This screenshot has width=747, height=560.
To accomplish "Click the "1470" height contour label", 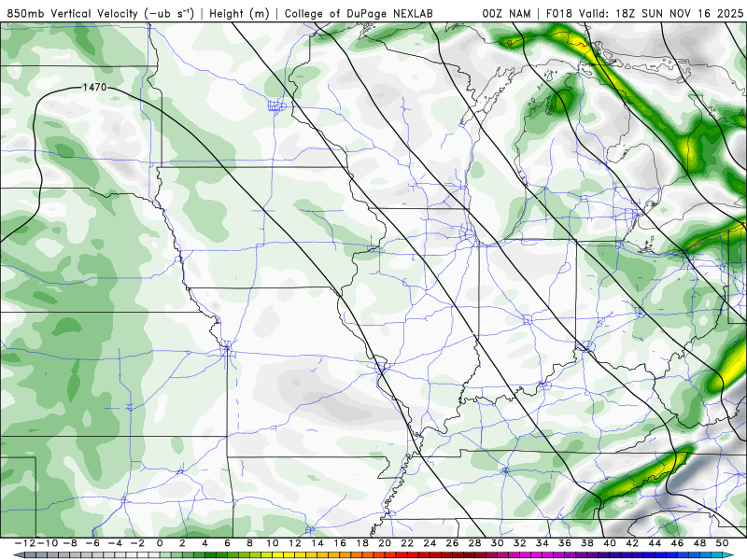I will 94,87.
